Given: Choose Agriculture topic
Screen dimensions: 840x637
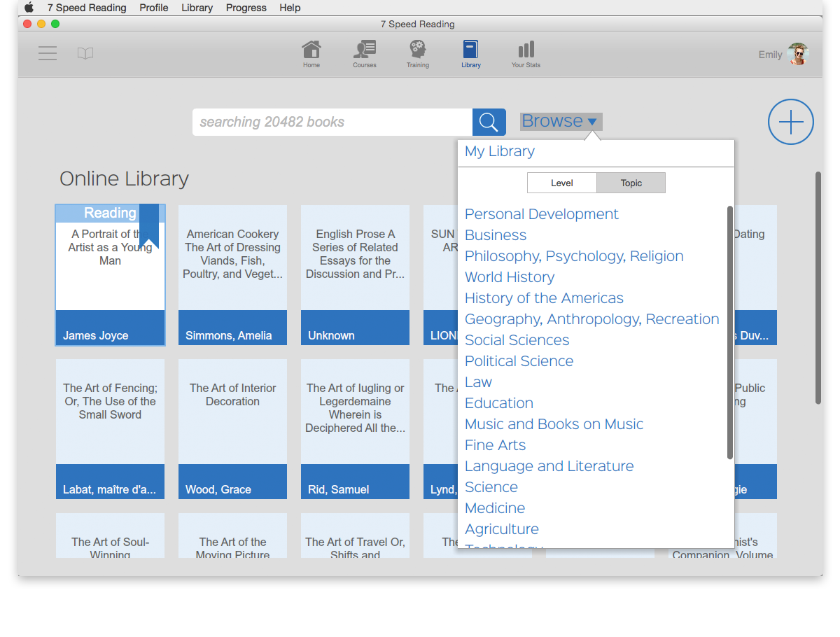Looking at the screenshot, I should pyautogui.click(x=502, y=529).
